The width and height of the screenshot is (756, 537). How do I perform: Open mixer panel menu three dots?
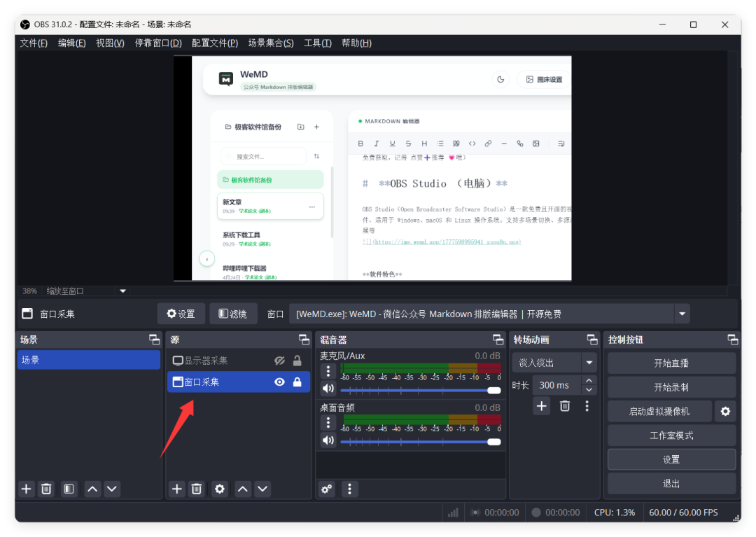[x=349, y=489]
